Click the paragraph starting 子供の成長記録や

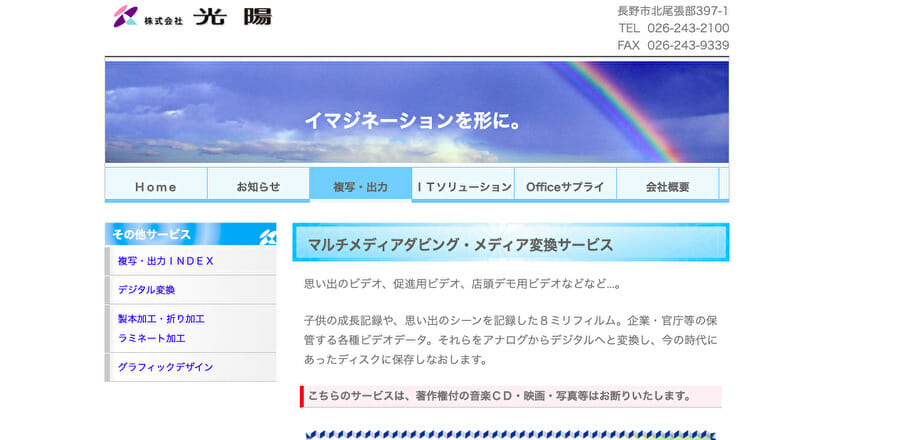[511, 340]
